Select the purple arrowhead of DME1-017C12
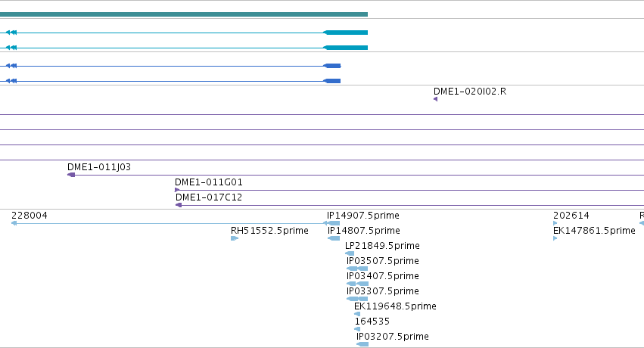The image size is (644, 348). (x=179, y=205)
